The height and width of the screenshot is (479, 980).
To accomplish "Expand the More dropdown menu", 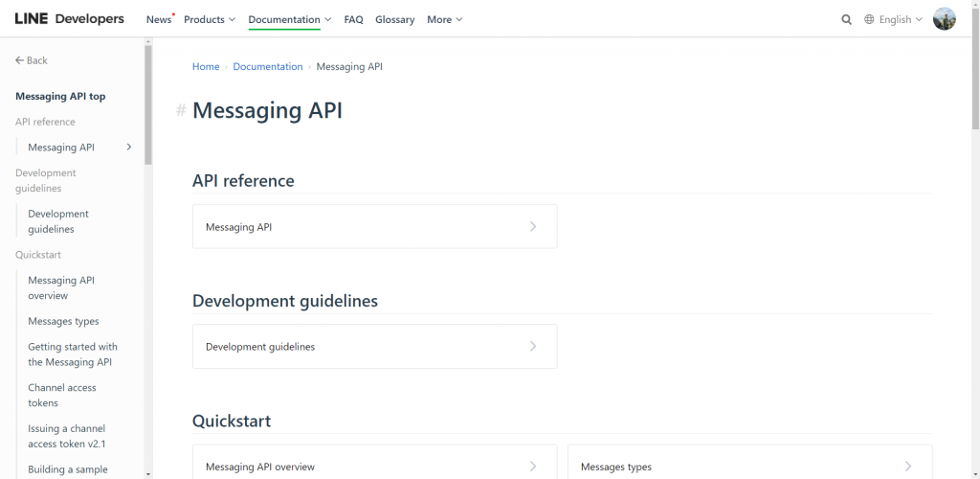I will click(444, 19).
